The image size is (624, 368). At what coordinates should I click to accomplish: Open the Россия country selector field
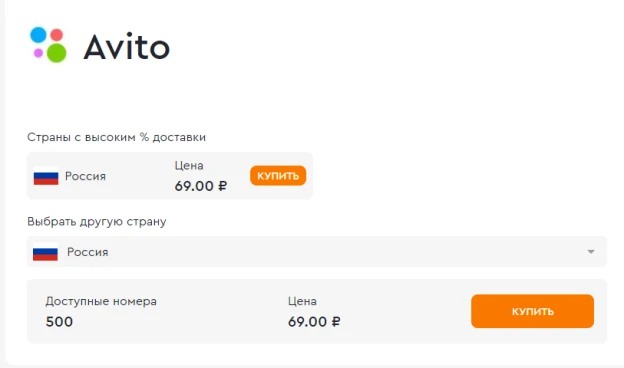click(317, 251)
